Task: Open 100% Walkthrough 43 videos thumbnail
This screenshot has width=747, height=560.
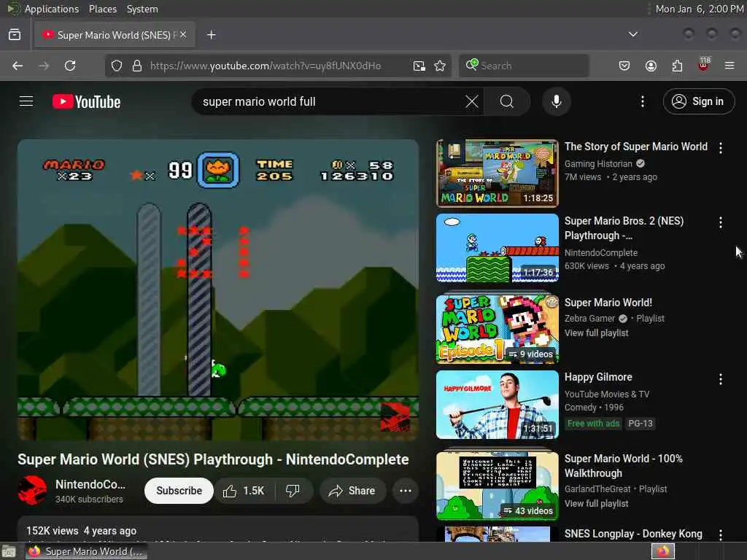Action: click(x=498, y=486)
